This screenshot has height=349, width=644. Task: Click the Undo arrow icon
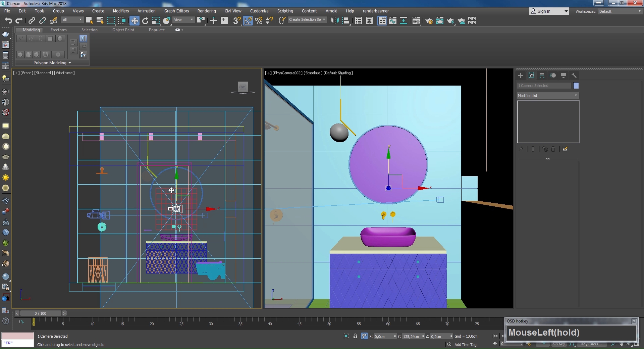8,21
